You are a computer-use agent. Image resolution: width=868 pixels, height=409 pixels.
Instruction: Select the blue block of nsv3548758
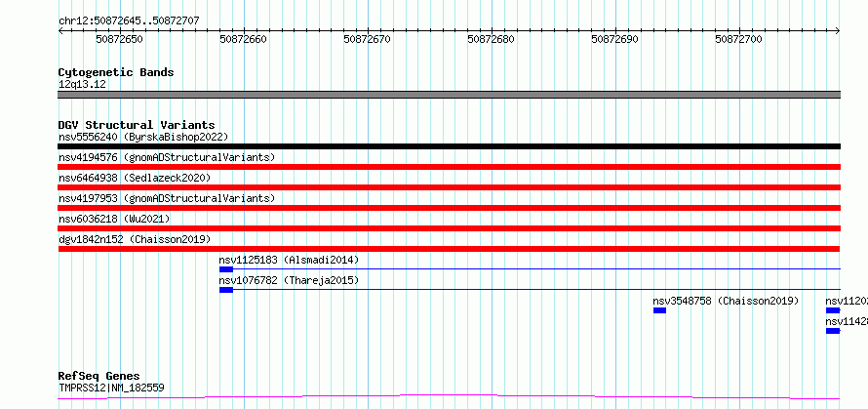coord(659,310)
